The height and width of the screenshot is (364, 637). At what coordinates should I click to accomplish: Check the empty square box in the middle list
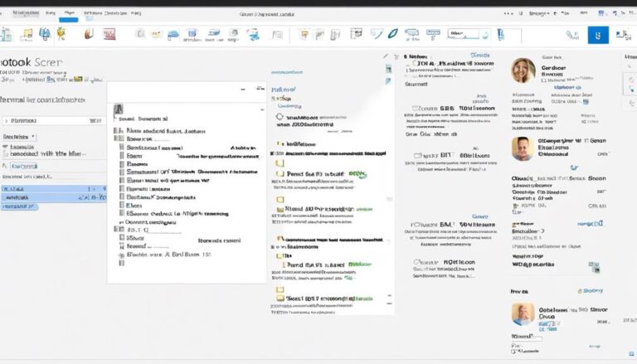280,198
